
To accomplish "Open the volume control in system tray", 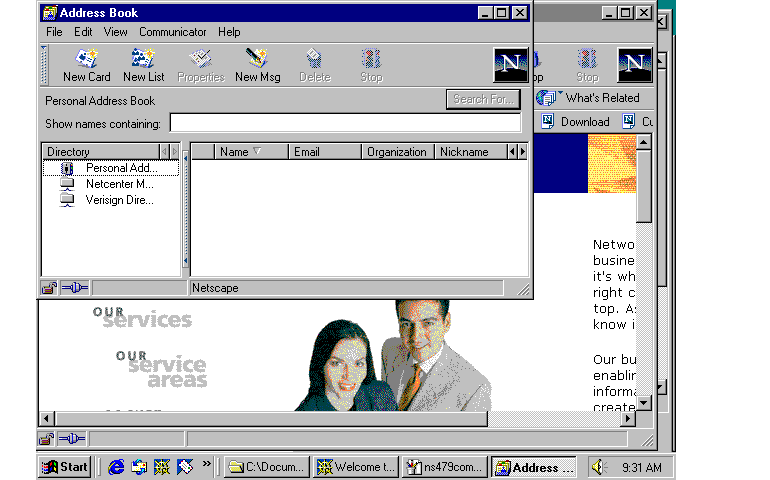I will coord(599,467).
